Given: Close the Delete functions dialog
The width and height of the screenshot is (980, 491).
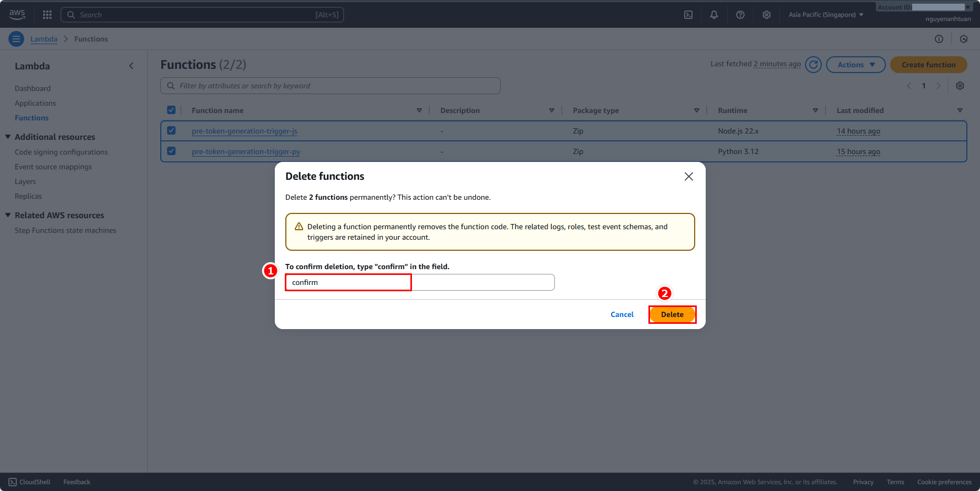Looking at the screenshot, I should click(689, 177).
